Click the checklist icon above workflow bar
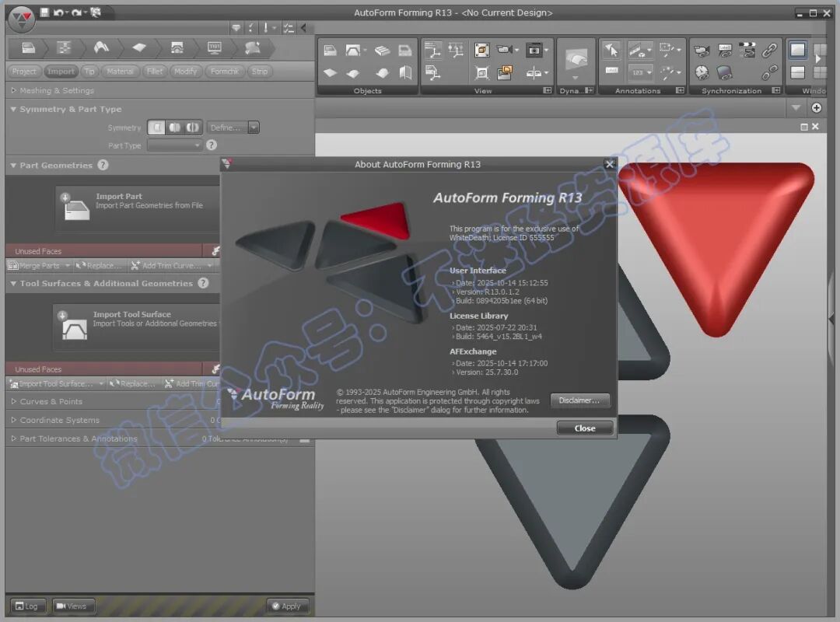The image size is (840, 622). click(289, 28)
